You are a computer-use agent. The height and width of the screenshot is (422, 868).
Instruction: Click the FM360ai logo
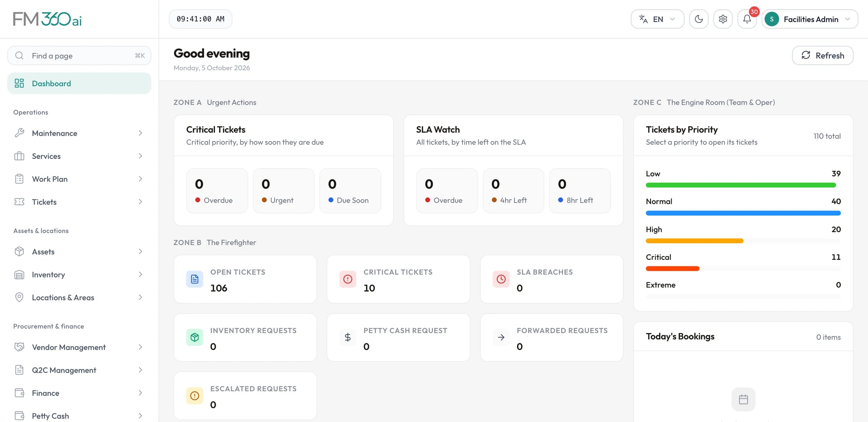pos(47,19)
